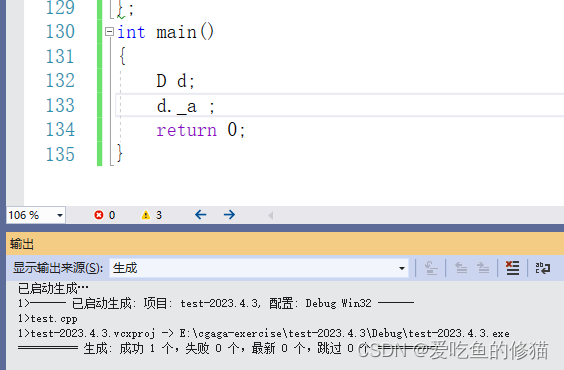Screen dimensions: 564x370
Task: Open the output source dropdown showing 生成
Action: click(259, 268)
